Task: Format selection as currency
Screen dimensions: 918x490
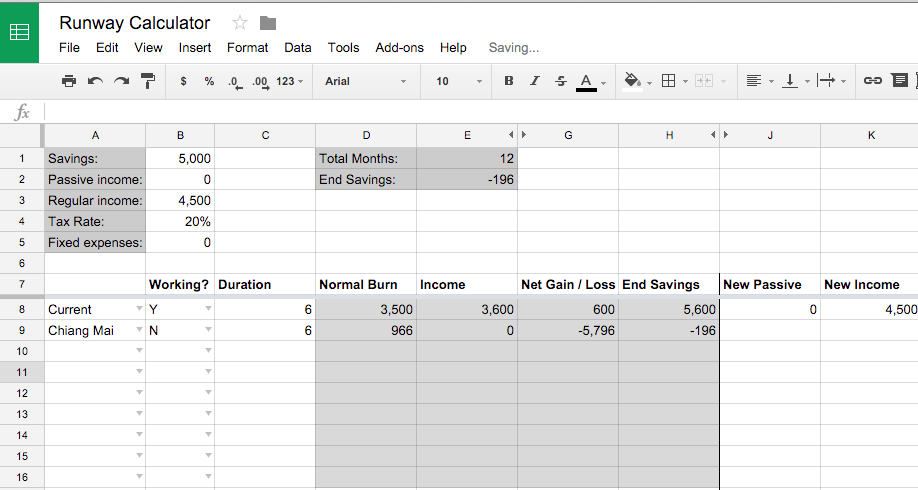Action: (183, 81)
